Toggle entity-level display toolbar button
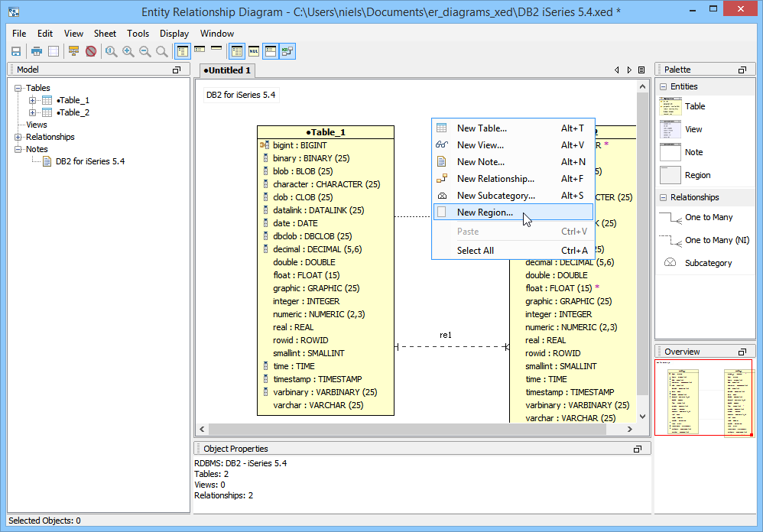Image resolution: width=763 pixels, height=532 pixels. [216, 48]
